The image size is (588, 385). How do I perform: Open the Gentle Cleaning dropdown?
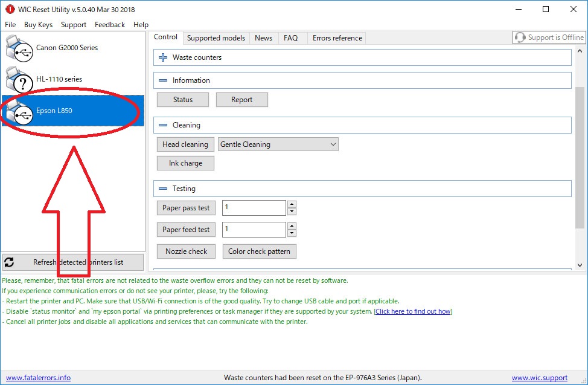click(x=278, y=144)
